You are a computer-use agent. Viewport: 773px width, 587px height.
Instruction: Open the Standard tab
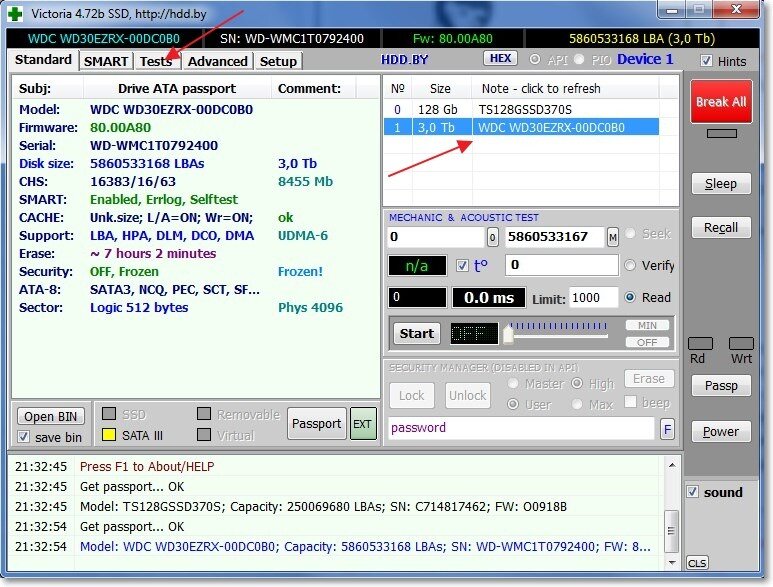pyautogui.click(x=43, y=60)
